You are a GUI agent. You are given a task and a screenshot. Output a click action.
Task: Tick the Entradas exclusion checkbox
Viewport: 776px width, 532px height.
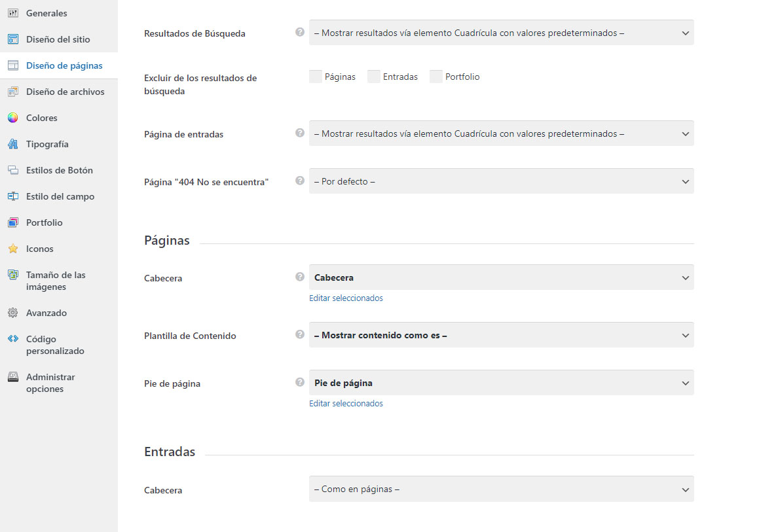pos(374,77)
